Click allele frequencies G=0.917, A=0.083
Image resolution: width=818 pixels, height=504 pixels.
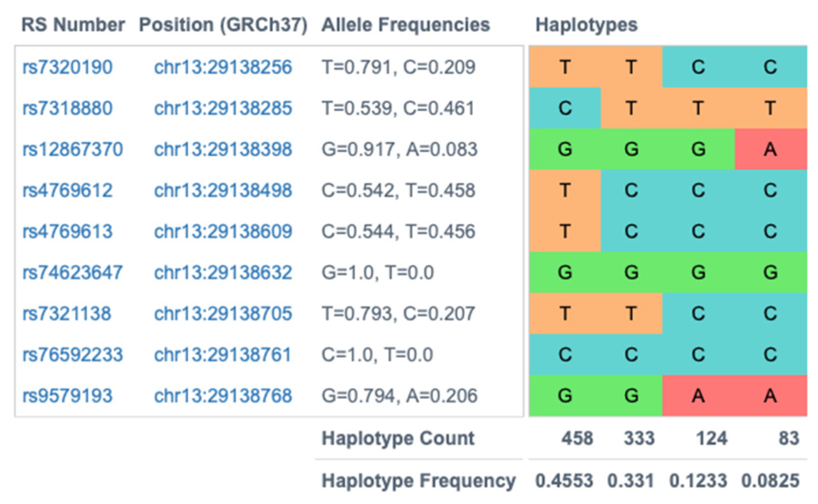[x=400, y=149]
